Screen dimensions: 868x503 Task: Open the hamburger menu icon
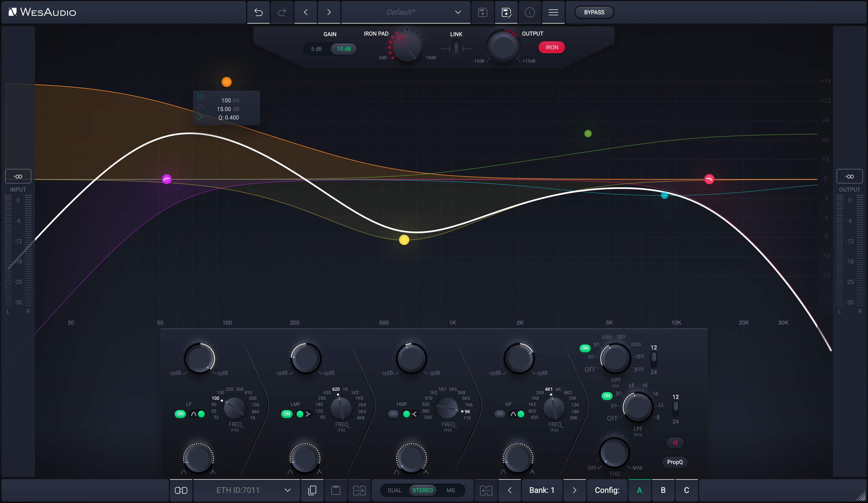click(x=553, y=12)
